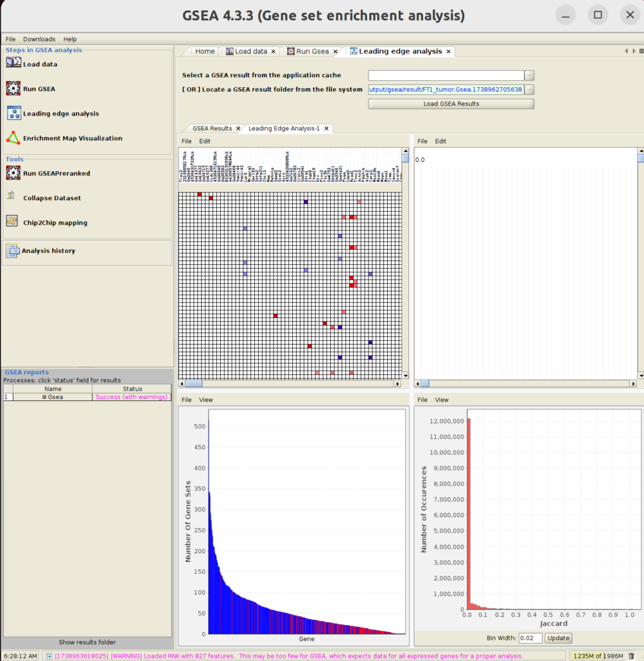This screenshot has width=644, height=661.
Task: Show the tab list icon at far right
Action: tap(641, 51)
